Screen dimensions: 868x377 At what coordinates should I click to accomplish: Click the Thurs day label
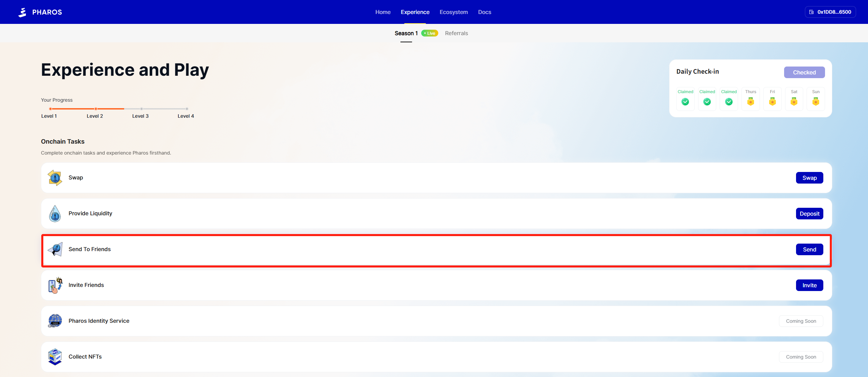(751, 92)
